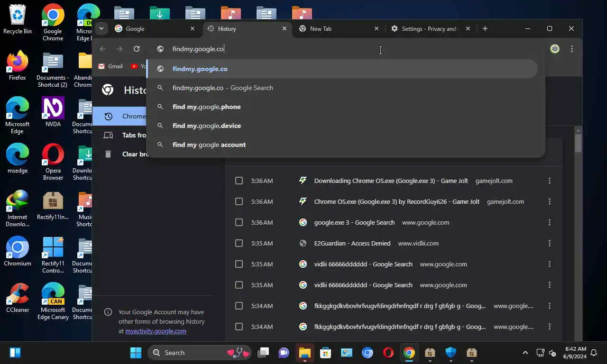Open Recycle Bin desktop icon
607x364 pixels.
coord(18,20)
